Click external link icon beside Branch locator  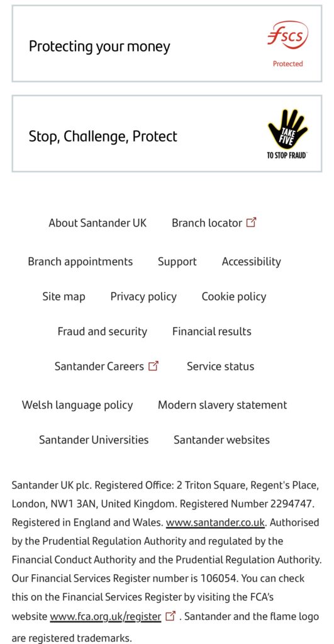pos(251,223)
